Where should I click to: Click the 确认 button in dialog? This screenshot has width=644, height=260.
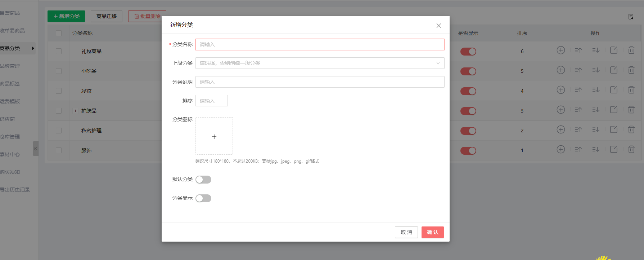coord(432,232)
